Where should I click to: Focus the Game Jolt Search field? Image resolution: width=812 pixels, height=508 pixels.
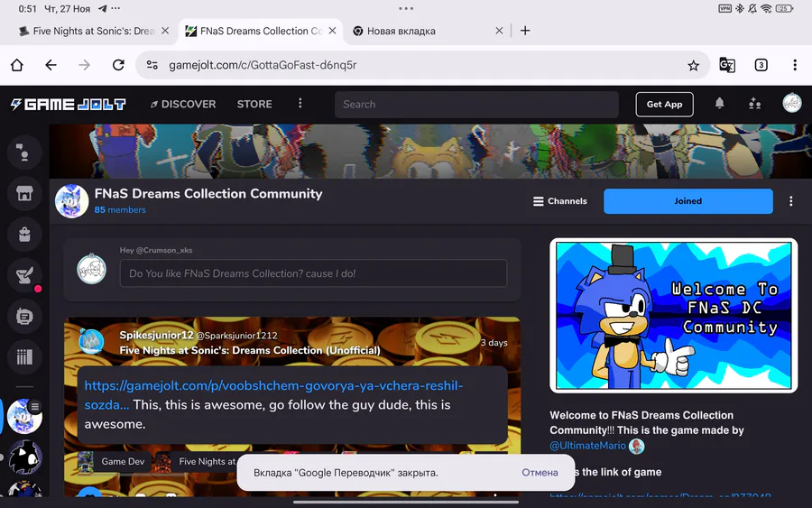coord(476,104)
